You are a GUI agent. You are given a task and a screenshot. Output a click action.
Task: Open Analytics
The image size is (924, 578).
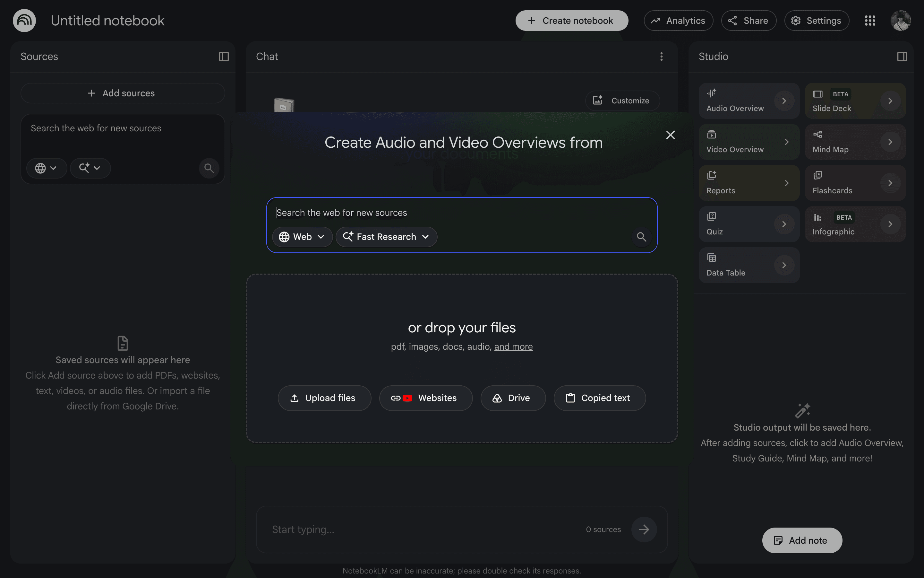pyautogui.click(x=678, y=21)
